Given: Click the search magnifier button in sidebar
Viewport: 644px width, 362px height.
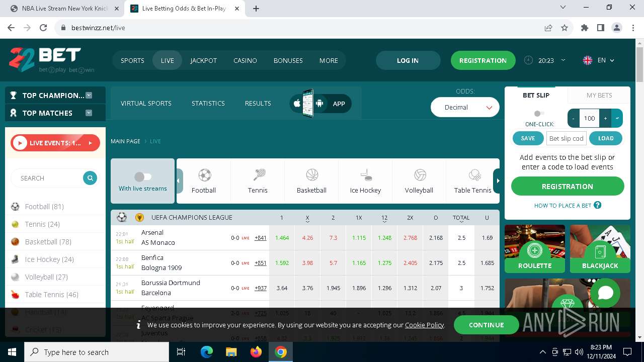Looking at the screenshot, I should (90, 178).
